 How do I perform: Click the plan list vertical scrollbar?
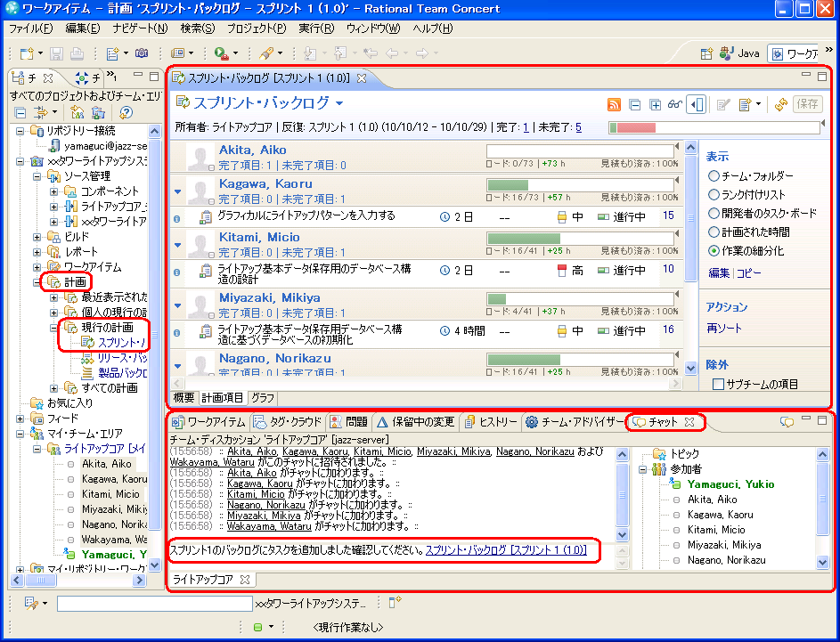pos(691,257)
